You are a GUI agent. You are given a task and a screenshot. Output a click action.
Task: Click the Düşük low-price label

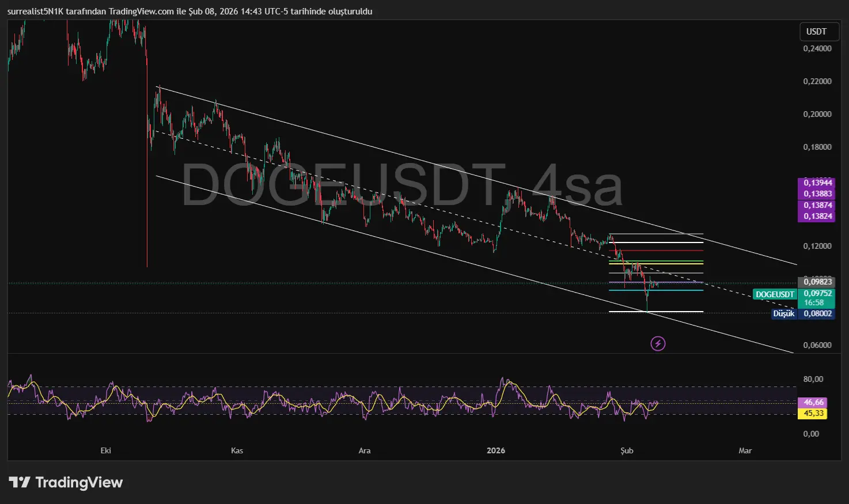[x=784, y=314]
